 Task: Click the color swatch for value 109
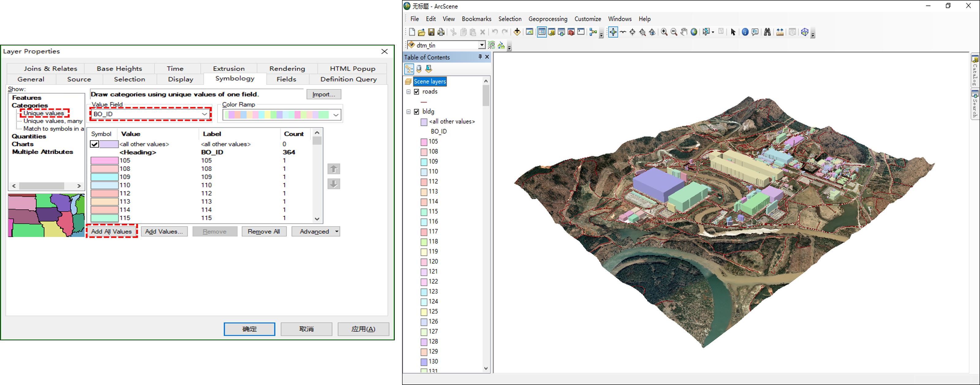coord(104,177)
